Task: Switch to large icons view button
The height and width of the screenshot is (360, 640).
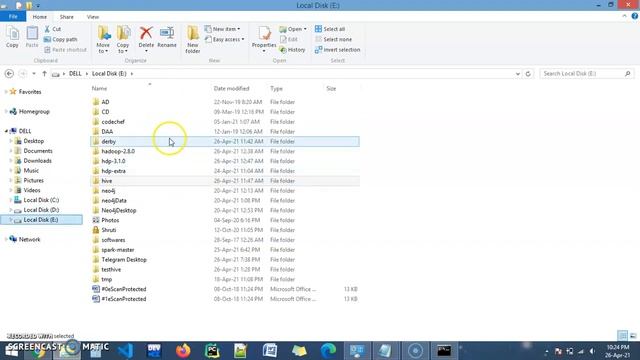Action: click(633, 336)
